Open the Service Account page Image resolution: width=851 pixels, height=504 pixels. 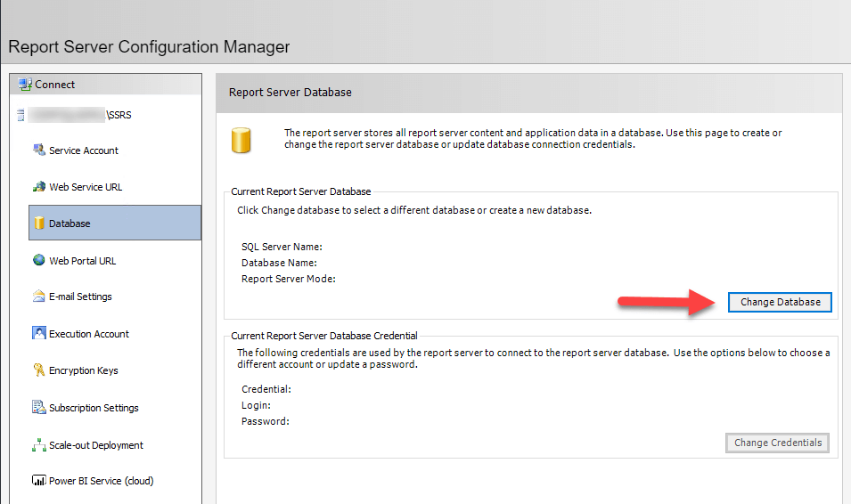pyautogui.click(x=84, y=150)
